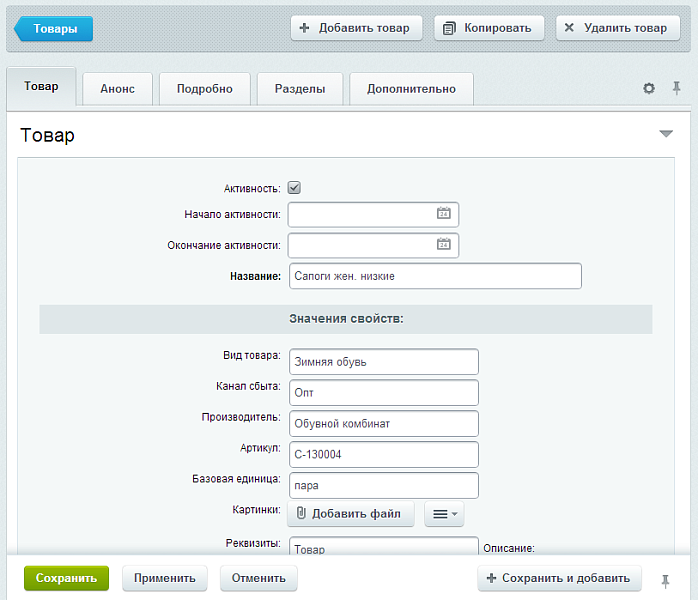Click the pin icon beside the tabs
698x600 pixels.
coord(676,88)
